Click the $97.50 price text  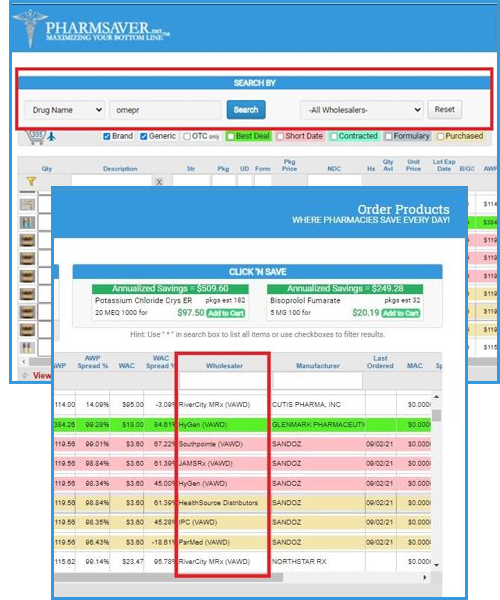(191, 313)
